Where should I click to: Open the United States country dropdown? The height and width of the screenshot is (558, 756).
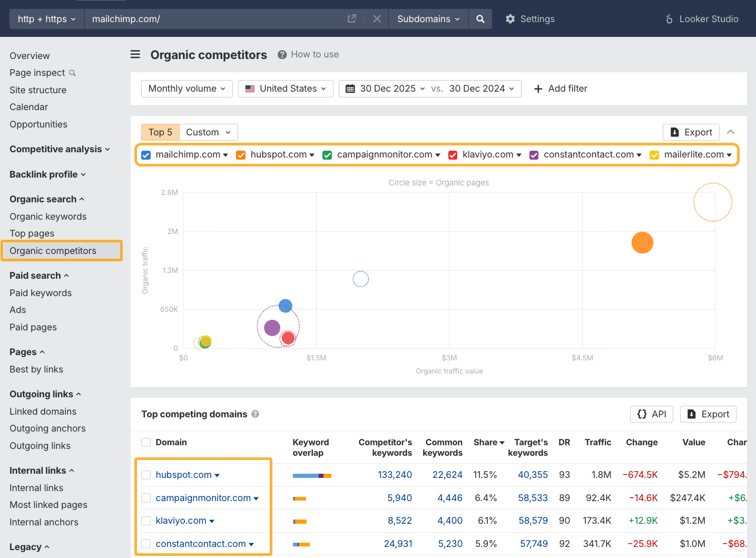pos(285,89)
